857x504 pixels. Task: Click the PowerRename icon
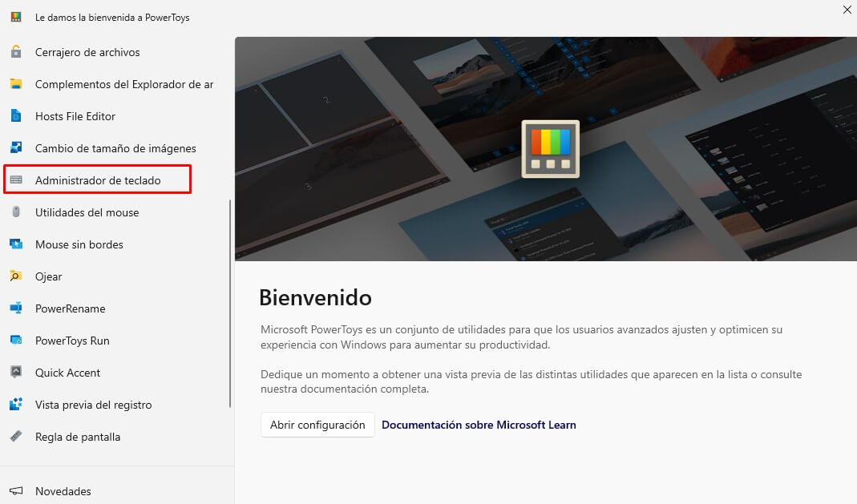(16, 308)
